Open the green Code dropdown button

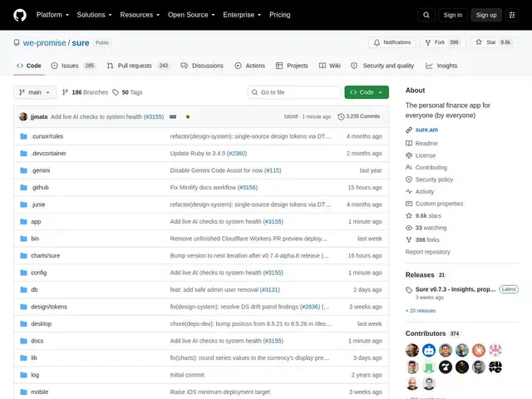click(x=367, y=92)
